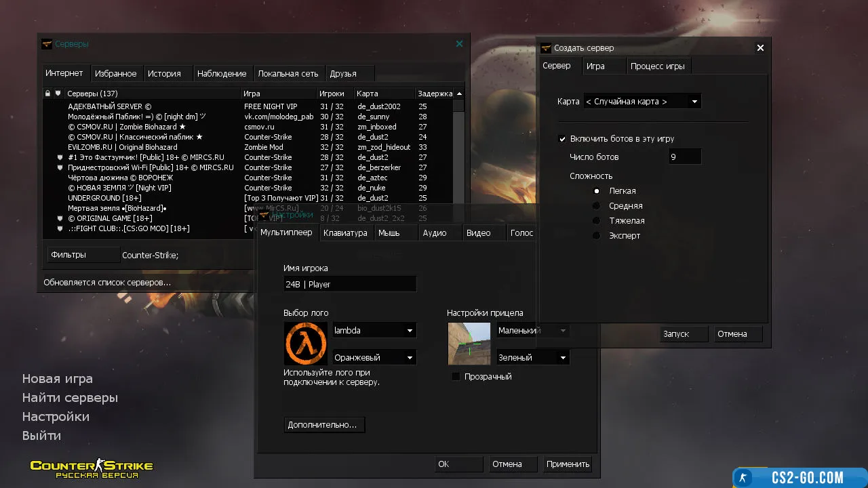The width and height of the screenshot is (868, 488).
Task: Enable the Прозрачный crosshair checkbox
Action: (456, 376)
